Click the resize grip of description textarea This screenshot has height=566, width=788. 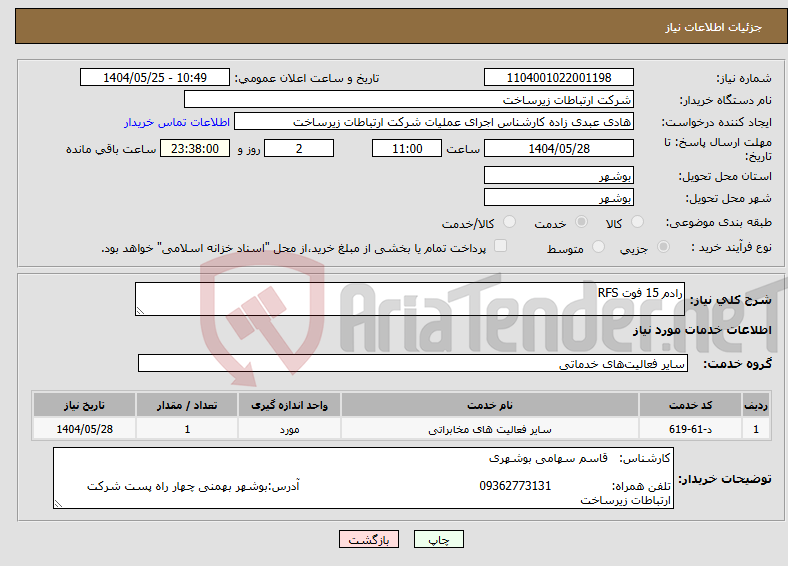(x=140, y=311)
